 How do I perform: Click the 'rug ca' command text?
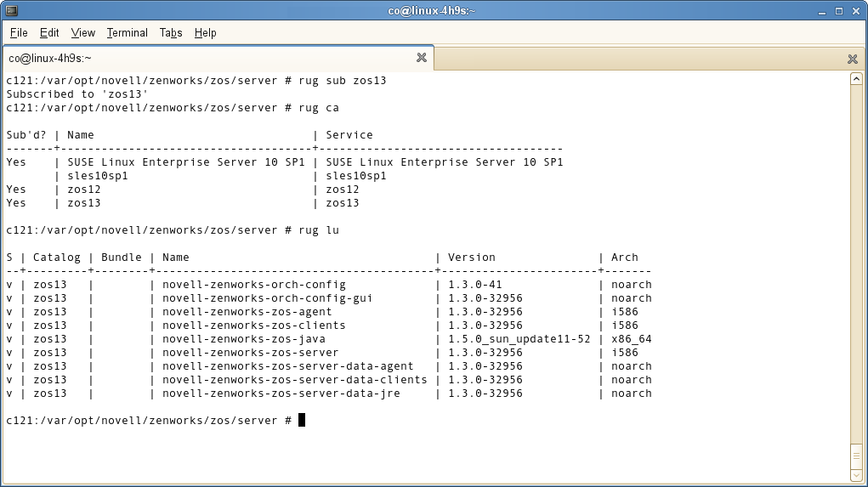(x=318, y=107)
